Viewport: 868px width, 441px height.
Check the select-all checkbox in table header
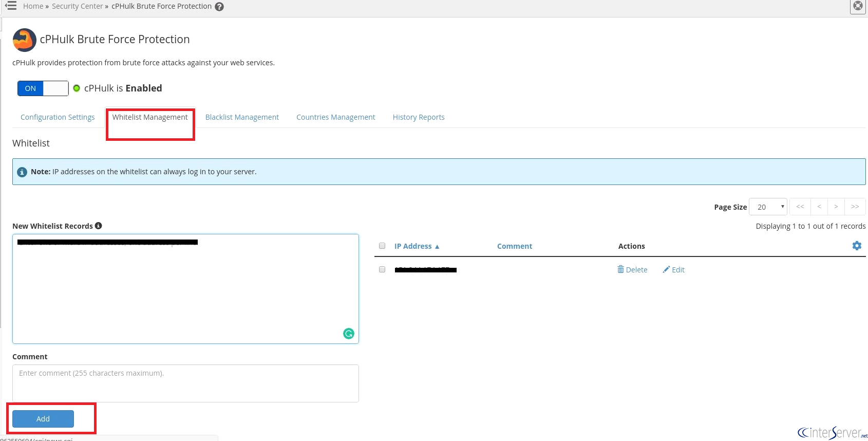(x=382, y=246)
